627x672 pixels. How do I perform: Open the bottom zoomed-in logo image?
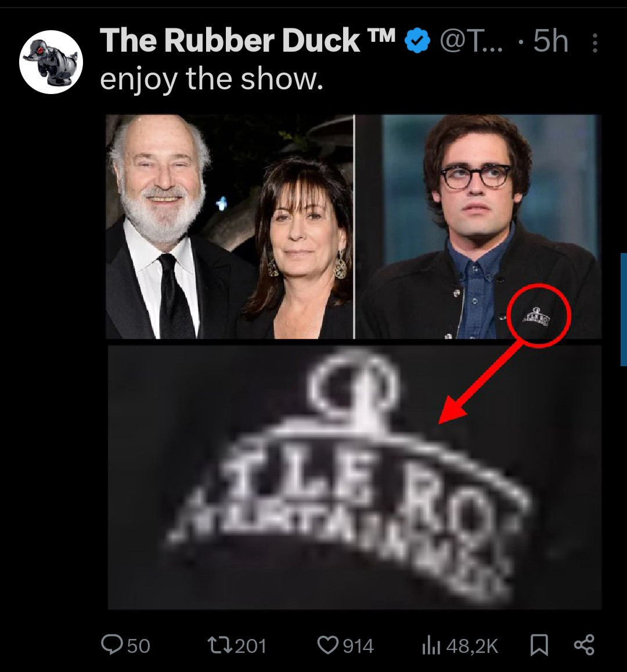[354, 476]
